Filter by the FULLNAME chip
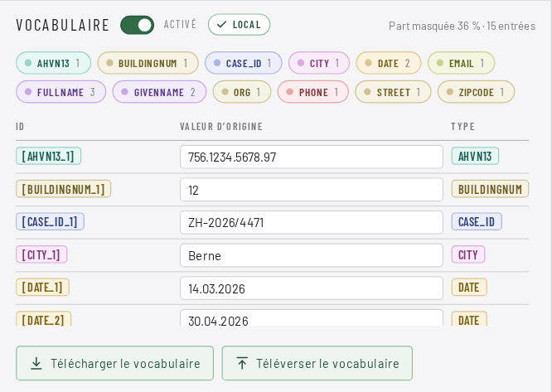The image size is (552, 392). click(x=61, y=92)
